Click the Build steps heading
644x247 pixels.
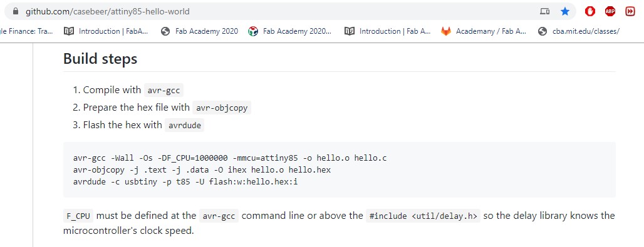pyautogui.click(x=100, y=59)
